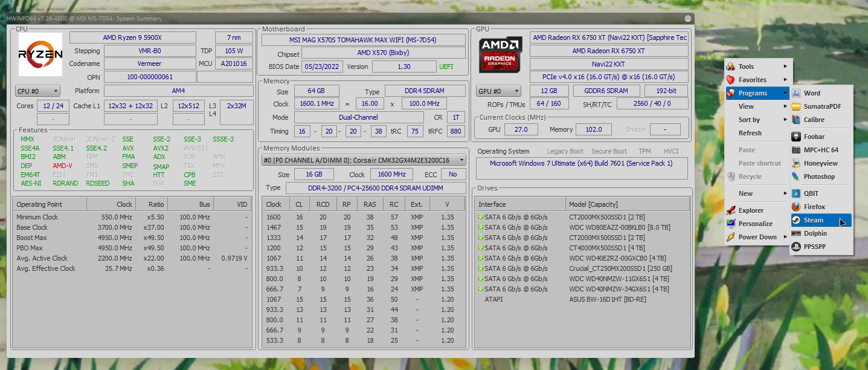
Task: Click the Interface column header in Drives
Action: pos(520,204)
